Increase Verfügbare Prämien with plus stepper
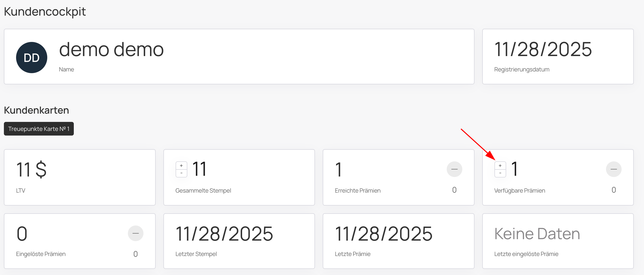This screenshot has width=644, height=275. coord(500,166)
